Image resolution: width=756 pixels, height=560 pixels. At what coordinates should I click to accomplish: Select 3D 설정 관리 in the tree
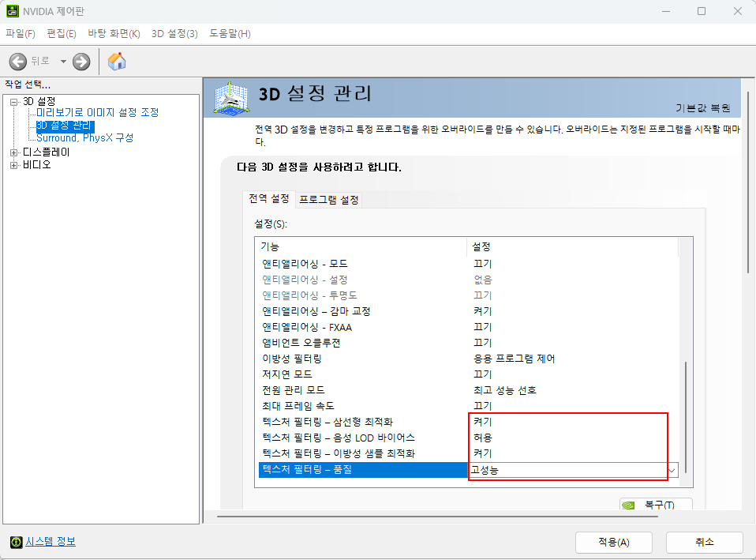click(65, 126)
